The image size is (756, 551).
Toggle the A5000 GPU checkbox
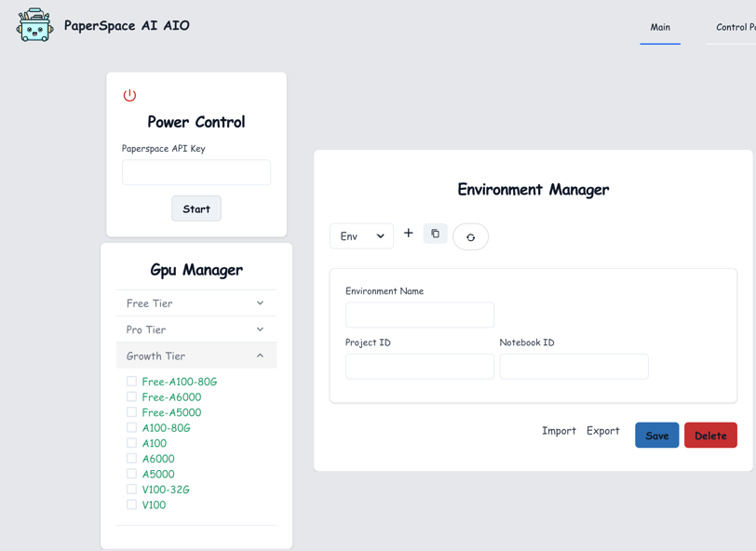[x=131, y=474]
